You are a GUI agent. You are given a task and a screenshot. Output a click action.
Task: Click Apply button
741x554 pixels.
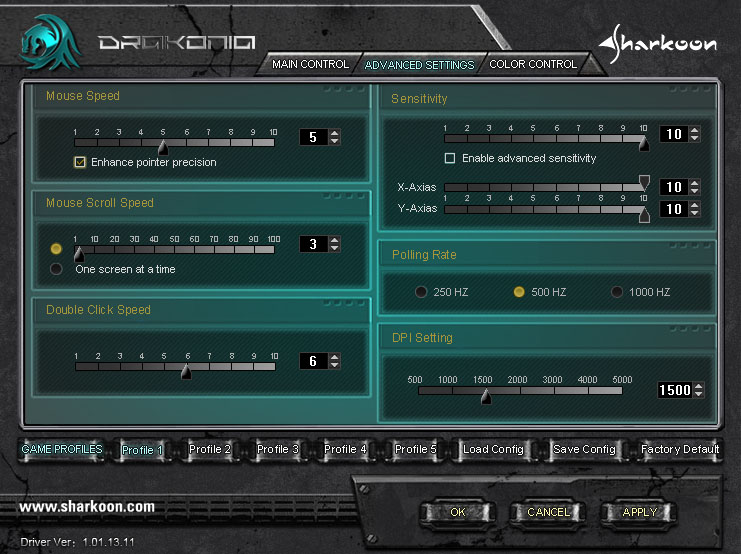coord(639,512)
